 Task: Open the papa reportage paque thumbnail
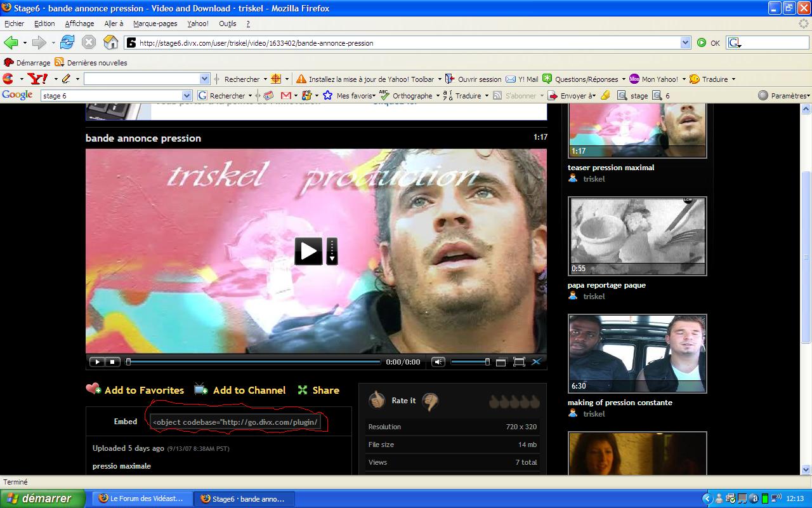637,236
